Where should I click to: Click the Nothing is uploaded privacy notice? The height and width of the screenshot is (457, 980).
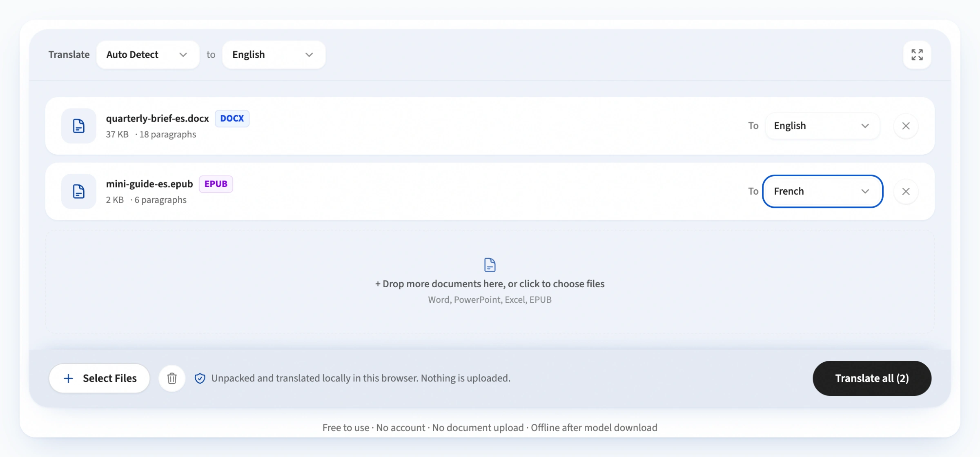361,378
